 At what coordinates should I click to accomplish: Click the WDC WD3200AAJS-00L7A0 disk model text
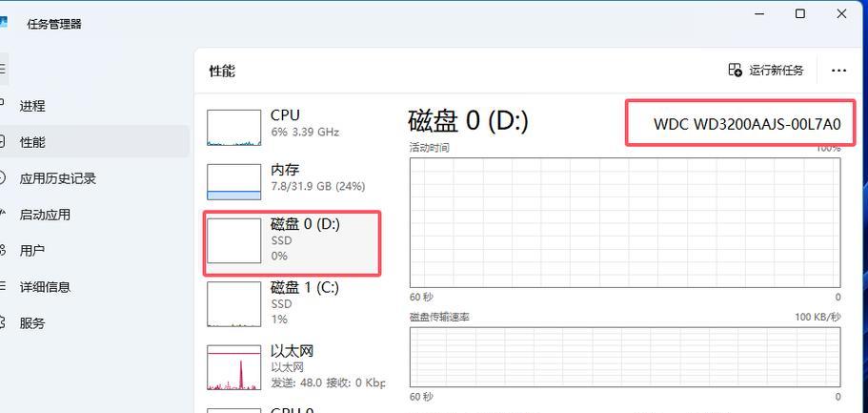point(747,124)
